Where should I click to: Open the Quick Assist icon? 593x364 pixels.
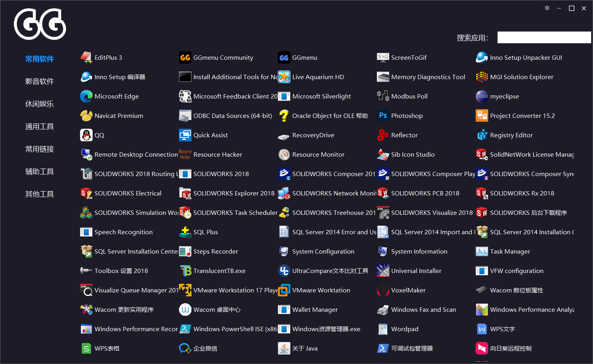[x=185, y=135]
